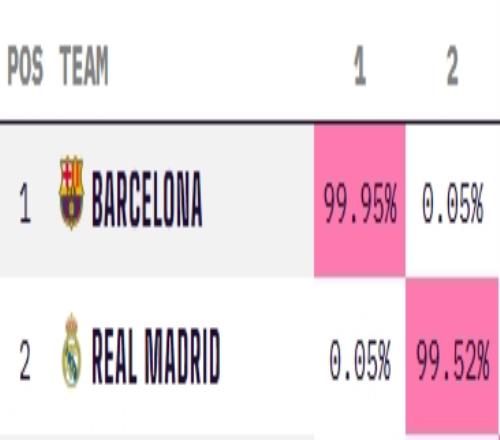Select the pink 99.52% cell
The height and width of the screenshot is (440, 500).
452,355
